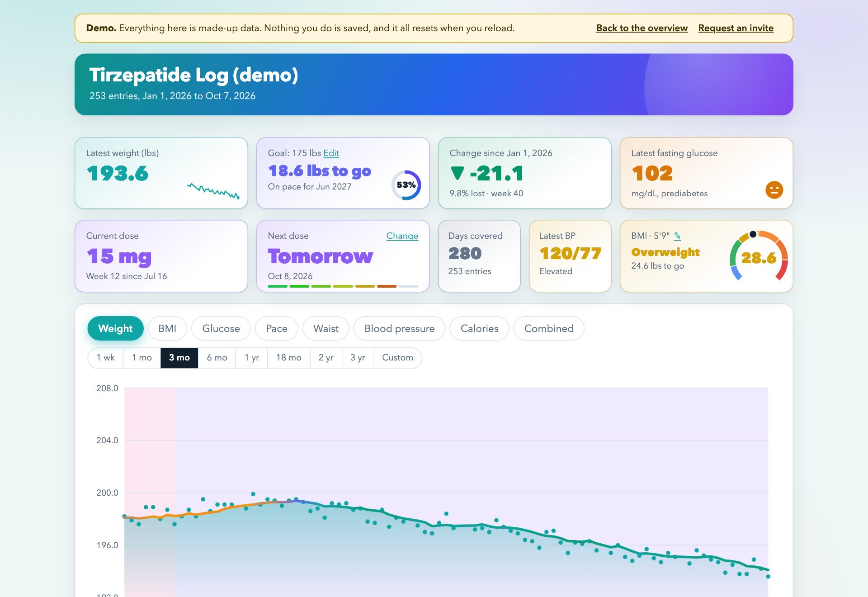Click the Overweight BMI status label

point(665,252)
